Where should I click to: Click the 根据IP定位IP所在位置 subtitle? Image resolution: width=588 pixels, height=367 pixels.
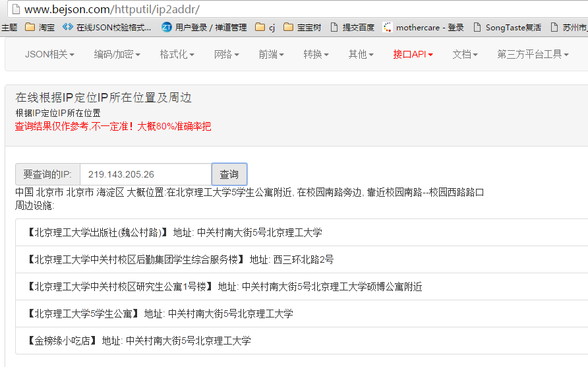58,113
